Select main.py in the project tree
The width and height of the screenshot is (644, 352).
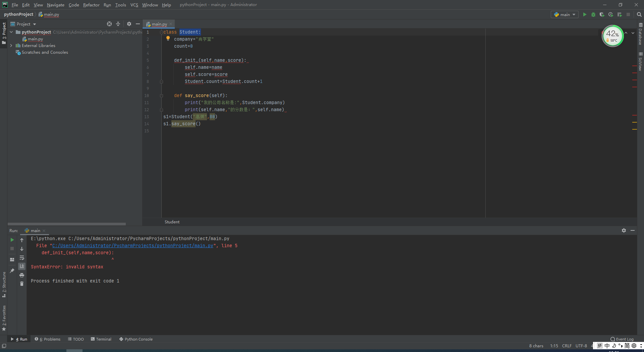35,39
